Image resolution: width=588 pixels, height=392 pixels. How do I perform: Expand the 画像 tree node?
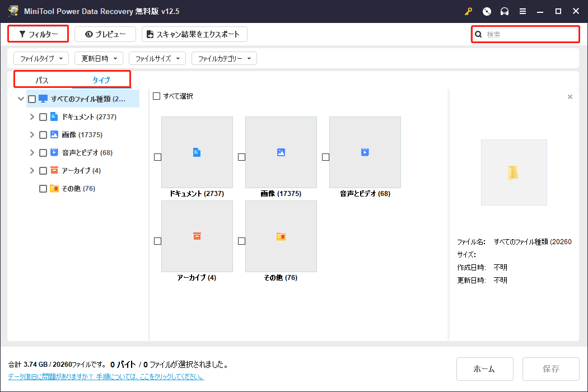point(32,134)
